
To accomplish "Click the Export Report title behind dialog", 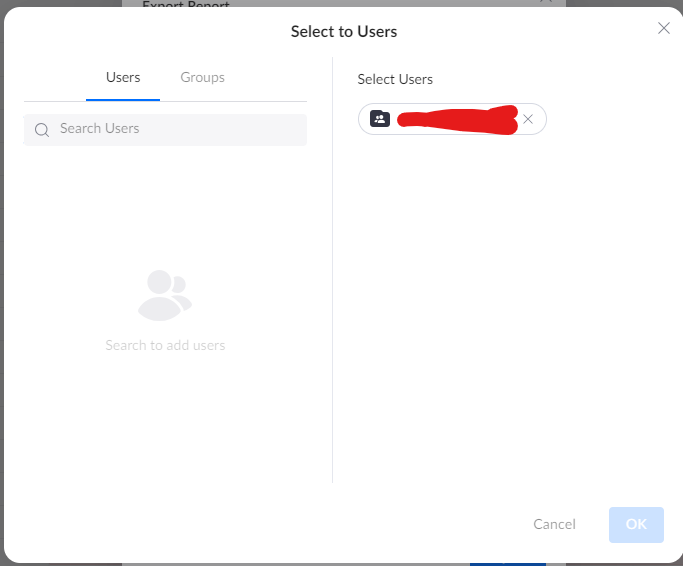I will click(x=186, y=5).
